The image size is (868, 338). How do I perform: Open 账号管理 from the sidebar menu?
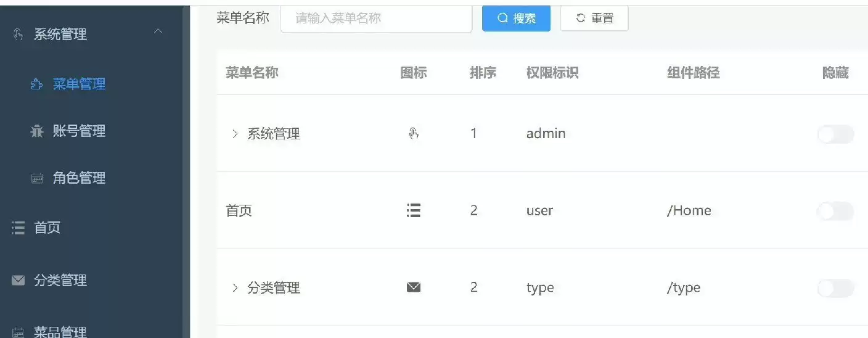coord(79,131)
